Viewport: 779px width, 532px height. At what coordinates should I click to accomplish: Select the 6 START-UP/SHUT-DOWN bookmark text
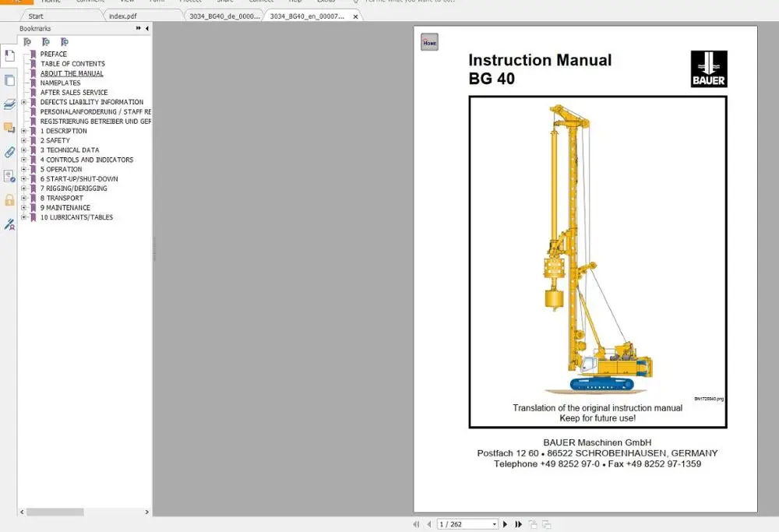(79, 179)
